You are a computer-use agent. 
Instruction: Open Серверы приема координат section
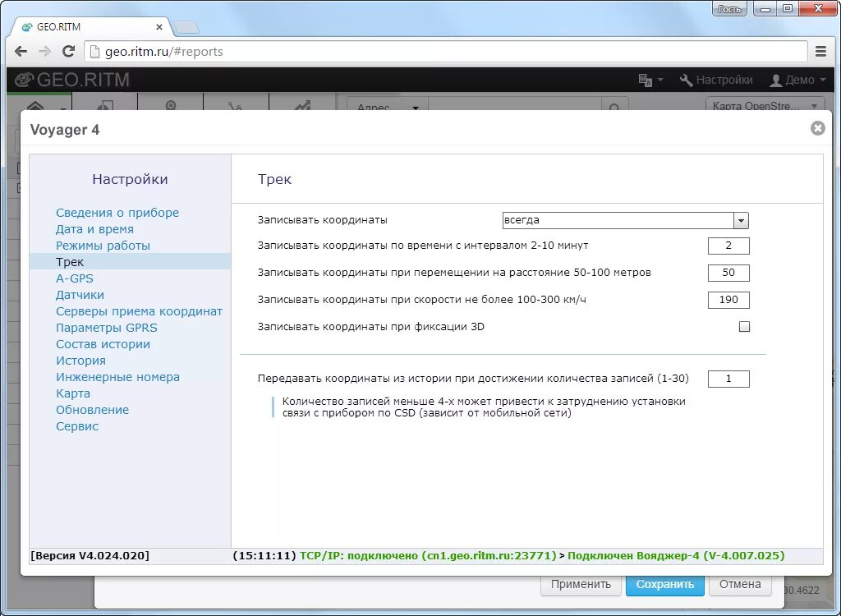pos(139,311)
